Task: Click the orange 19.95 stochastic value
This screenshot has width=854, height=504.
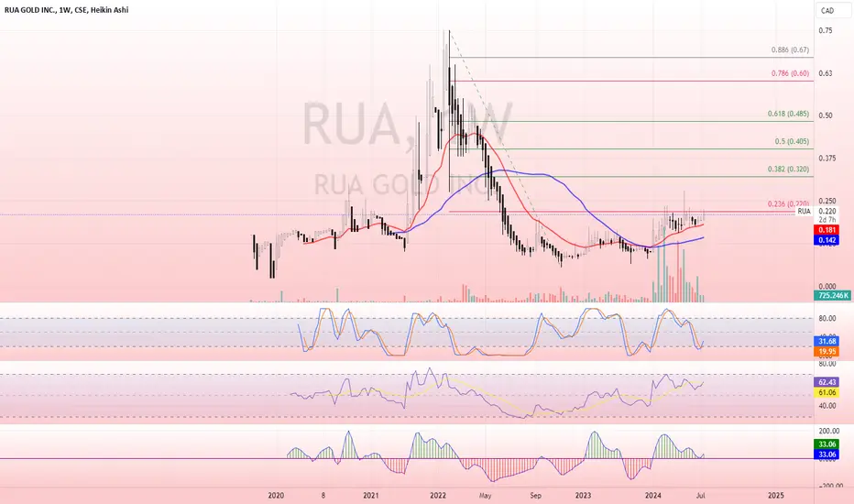Action: tap(827, 352)
